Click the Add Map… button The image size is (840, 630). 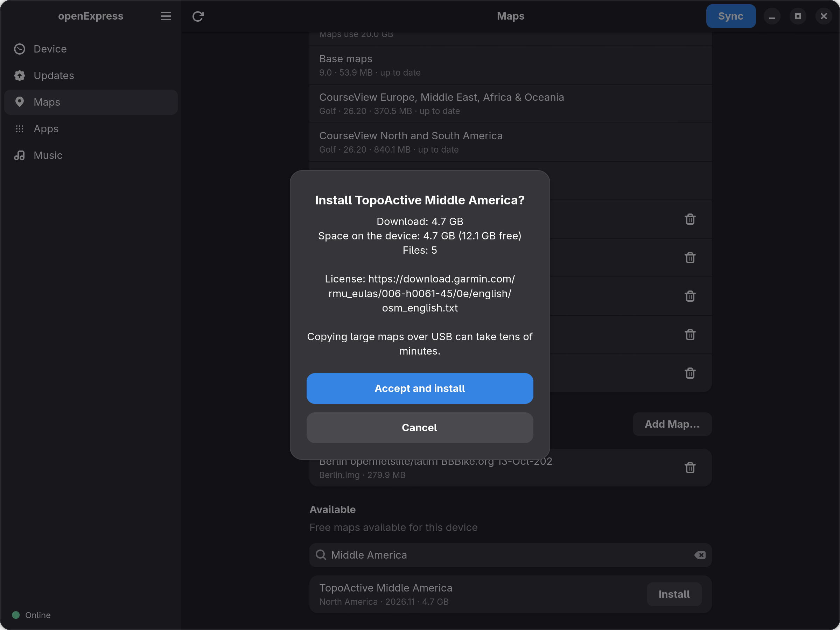(x=672, y=424)
